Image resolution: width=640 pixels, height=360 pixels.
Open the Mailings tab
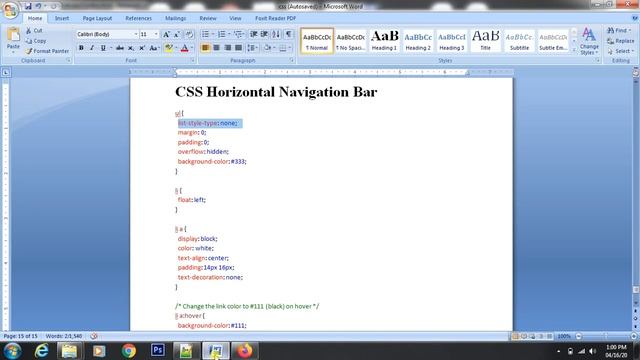pyautogui.click(x=176, y=18)
